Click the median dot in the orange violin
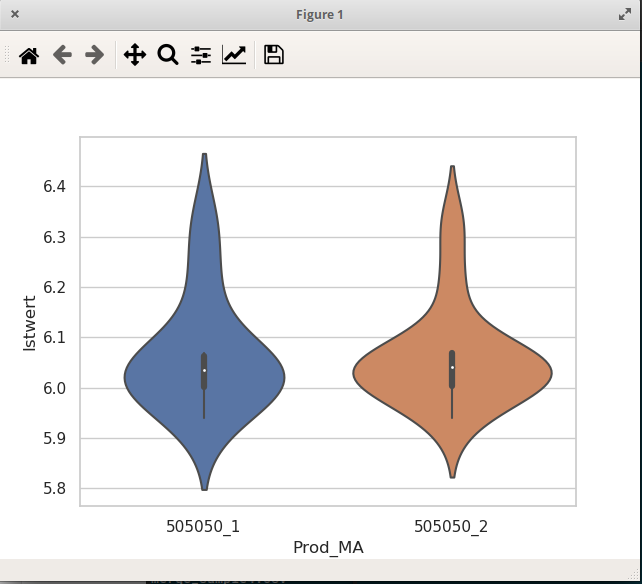 (x=452, y=367)
